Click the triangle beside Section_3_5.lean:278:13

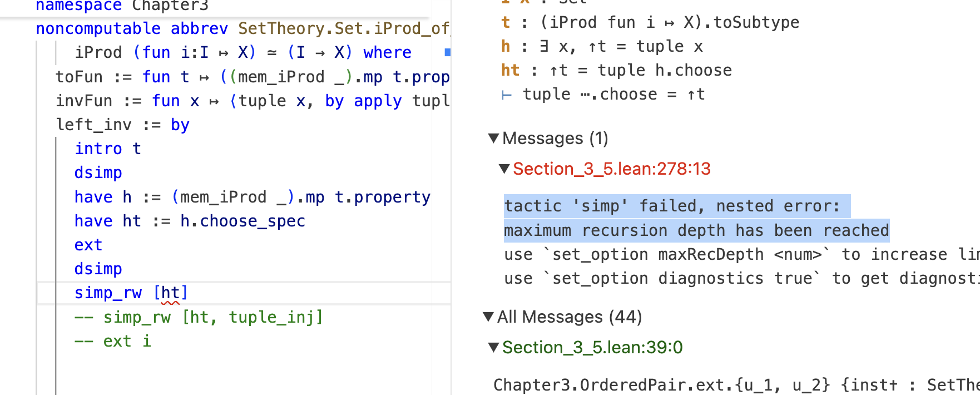tap(504, 169)
